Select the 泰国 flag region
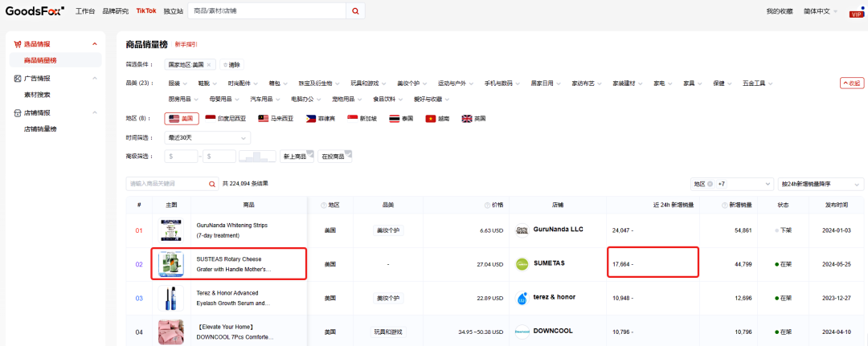 point(401,119)
